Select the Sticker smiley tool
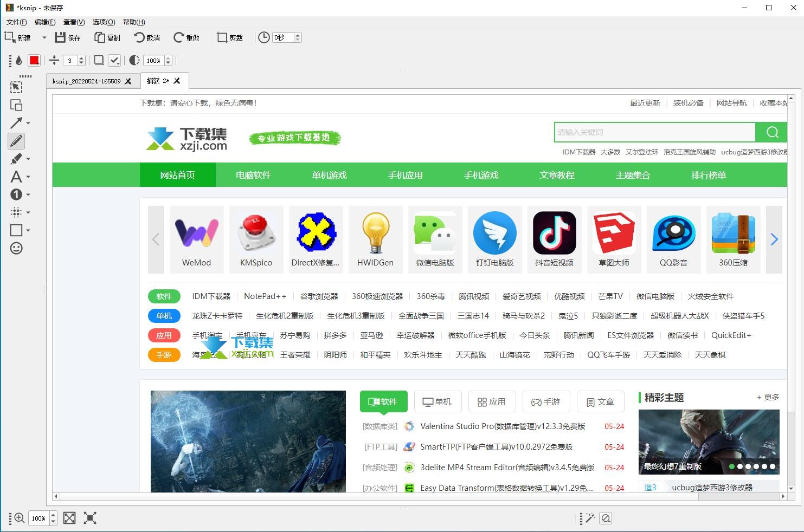The width and height of the screenshot is (804, 532). 16,248
